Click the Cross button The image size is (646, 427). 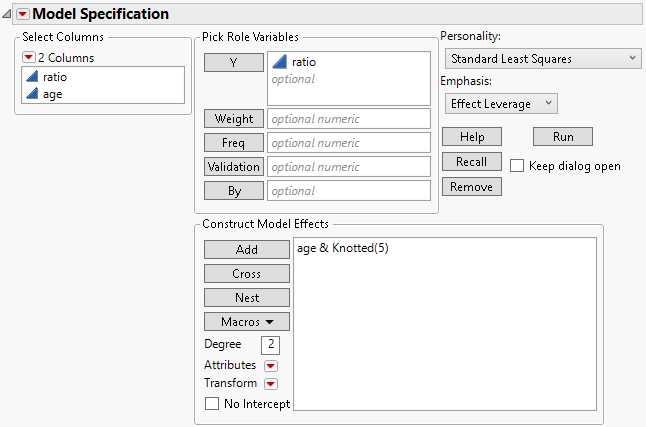[247, 273]
